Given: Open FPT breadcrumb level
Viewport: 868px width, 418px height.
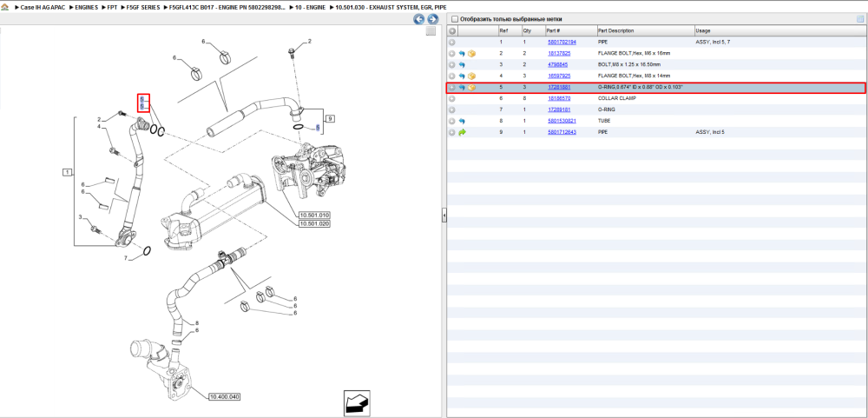Looking at the screenshot, I should pyautogui.click(x=112, y=8).
